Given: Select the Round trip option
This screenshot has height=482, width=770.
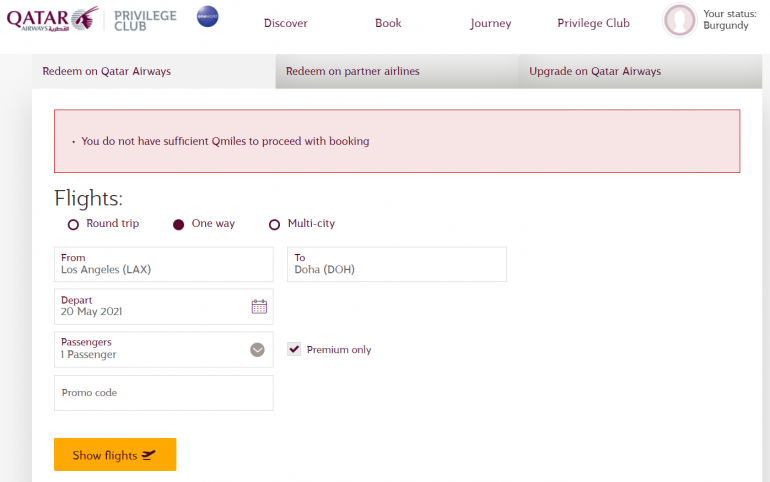Looking at the screenshot, I should pyautogui.click(x=73, y=224).
